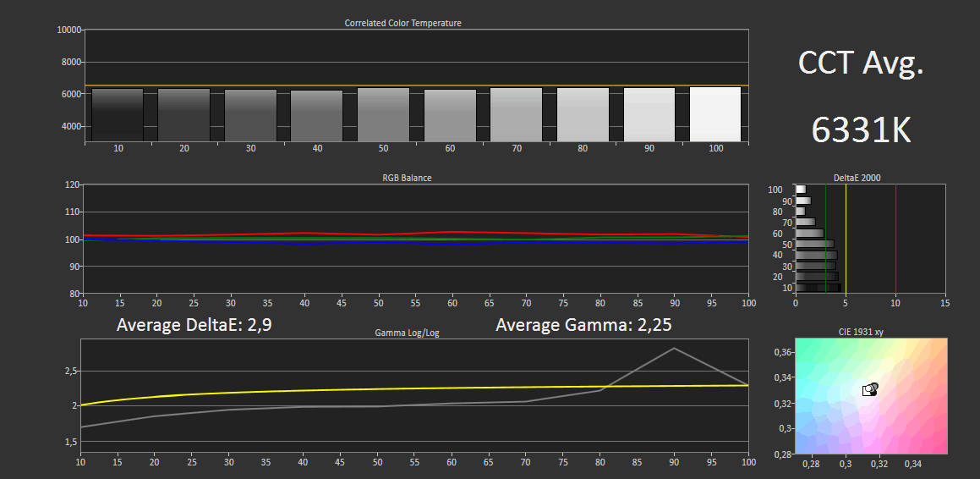
Task: Click the yellow target curve in Gamma chart
Action: [416, 388]
